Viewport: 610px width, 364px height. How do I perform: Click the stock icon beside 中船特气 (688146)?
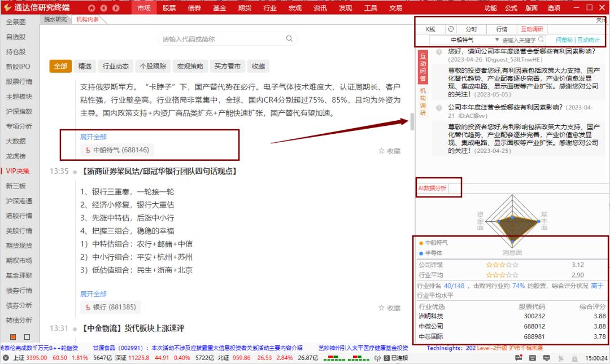[x=87, y=150]
